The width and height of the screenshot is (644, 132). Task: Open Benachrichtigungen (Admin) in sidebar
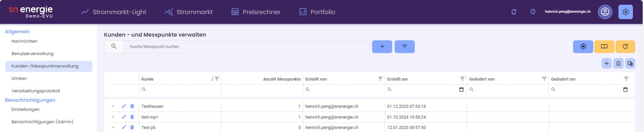click(42, 122)
